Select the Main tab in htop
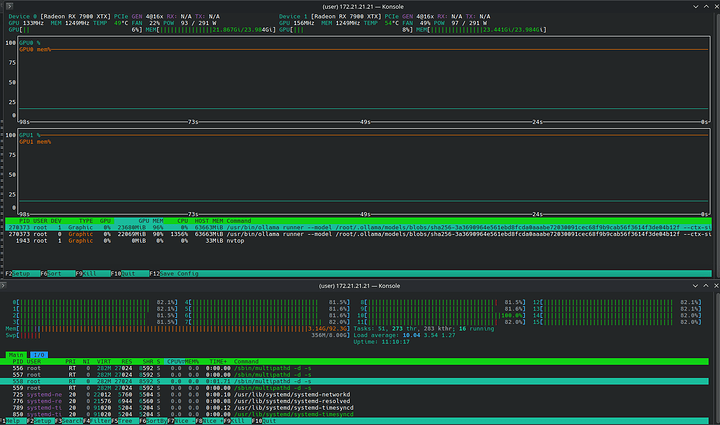Viewport: 720px width, 425px height. click(x=17, y=353)
